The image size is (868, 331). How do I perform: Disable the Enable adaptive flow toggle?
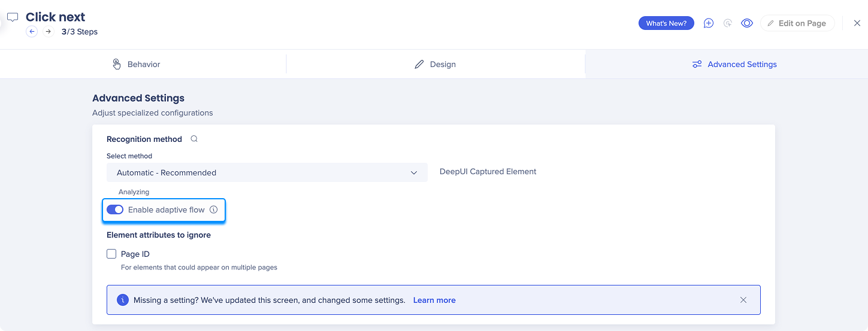[x=115, y=210]
